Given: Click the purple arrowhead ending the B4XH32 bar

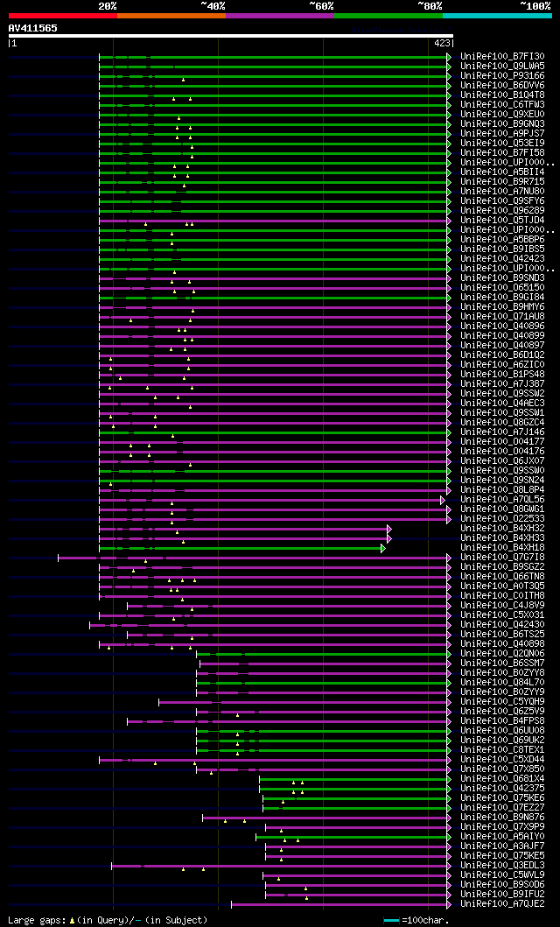Looking at the screenshot, I should click(389, 529).
